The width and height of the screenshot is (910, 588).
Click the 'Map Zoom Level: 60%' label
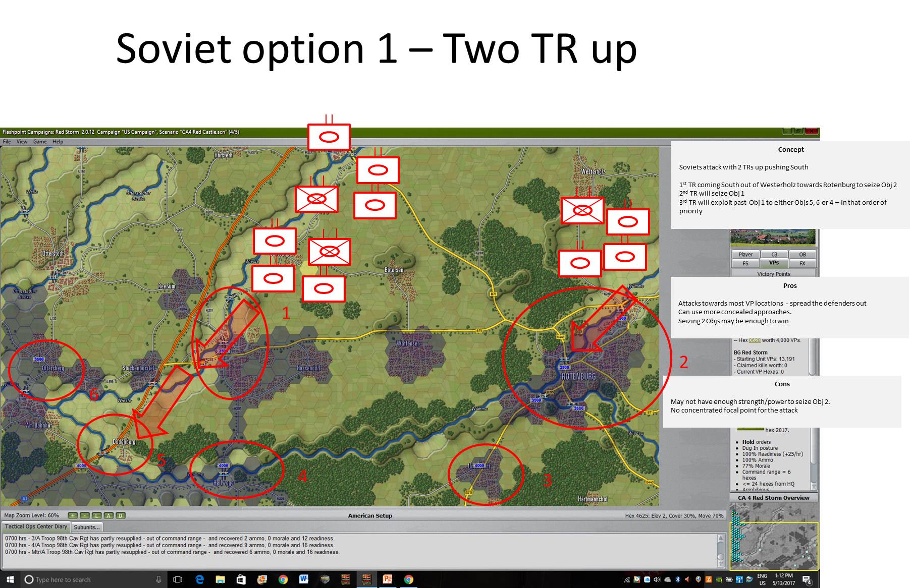pos(32,515)
